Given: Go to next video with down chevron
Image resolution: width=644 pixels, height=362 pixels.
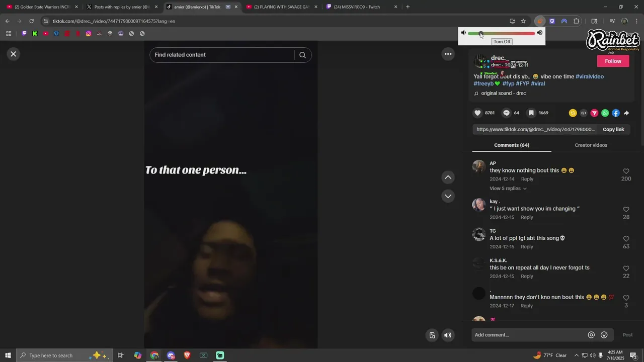Looking at the screenshot, I should coord(448,196).
